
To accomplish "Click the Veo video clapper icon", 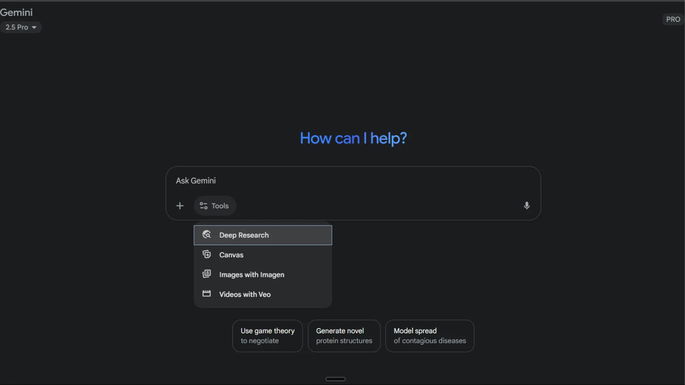I will click(x=207, y=294).
